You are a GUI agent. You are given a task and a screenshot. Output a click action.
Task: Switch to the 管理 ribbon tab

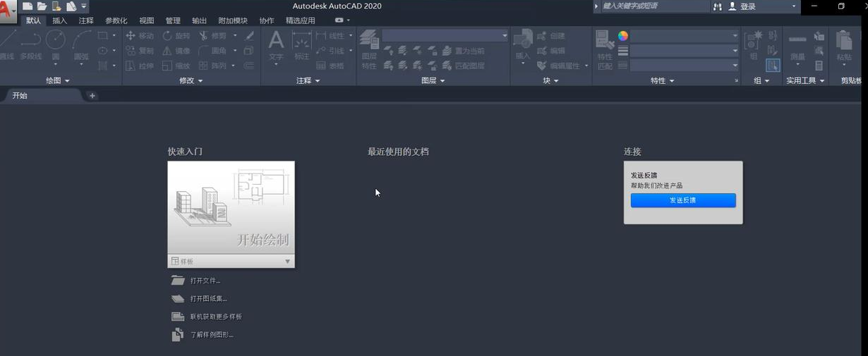click(x=173, y=20)
